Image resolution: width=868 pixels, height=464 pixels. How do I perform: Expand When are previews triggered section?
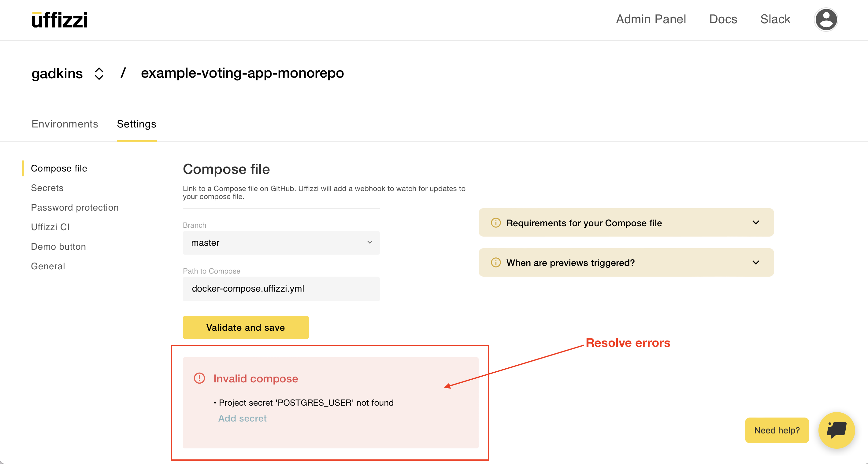click(x=756, y=262)
